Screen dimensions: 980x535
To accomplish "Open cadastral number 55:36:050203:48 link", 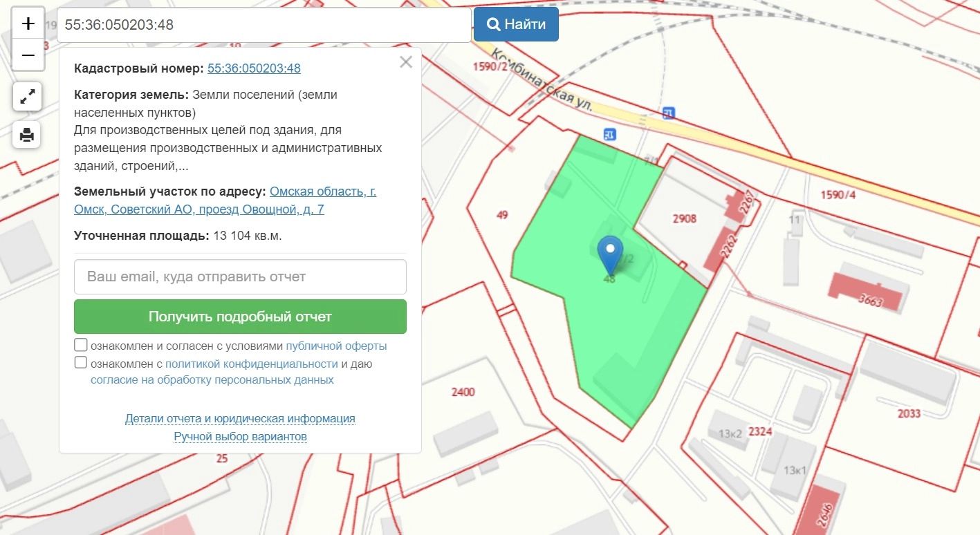I will 254,68.
